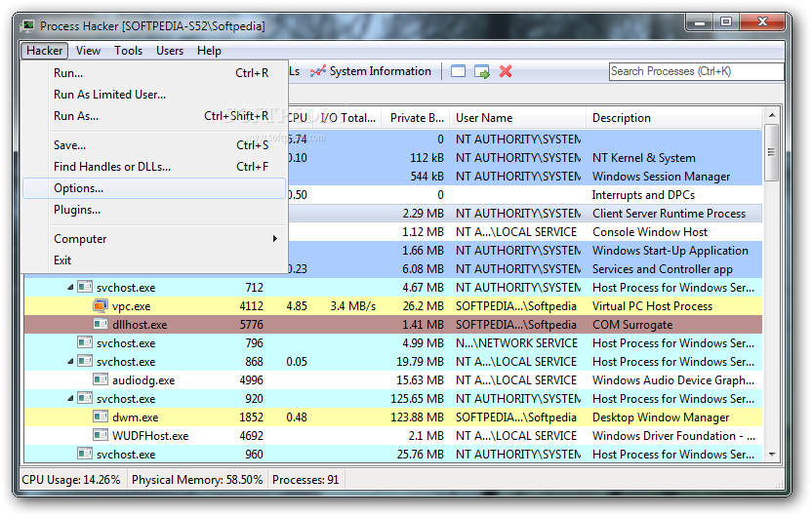
Task: Click the red X kill window icon
Action: coord(506,71)
